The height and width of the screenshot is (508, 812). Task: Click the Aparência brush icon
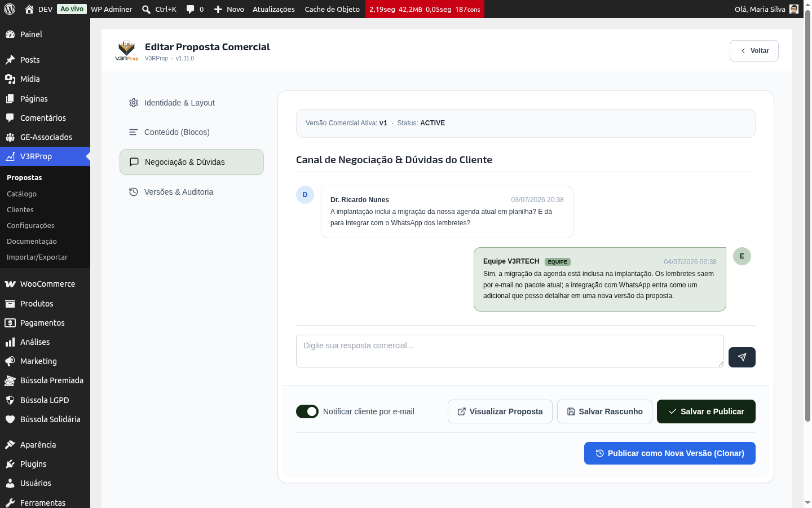(10, 445)
